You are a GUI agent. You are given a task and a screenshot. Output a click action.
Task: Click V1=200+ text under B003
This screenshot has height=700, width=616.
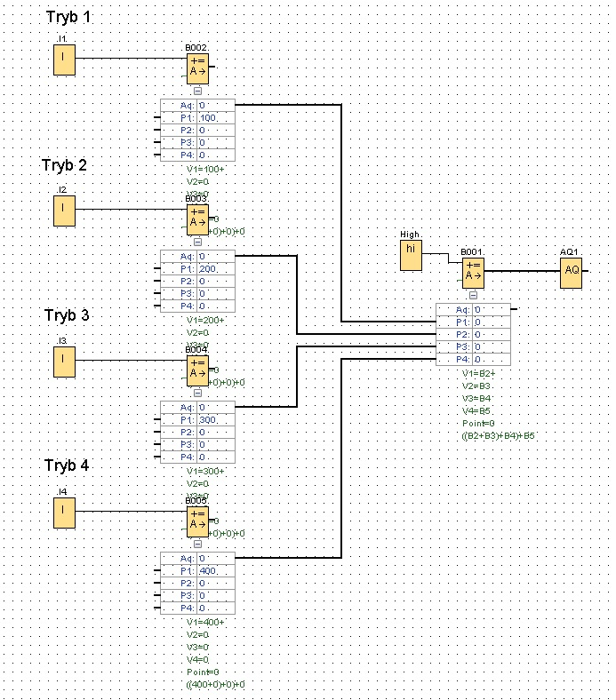point(205,320)
